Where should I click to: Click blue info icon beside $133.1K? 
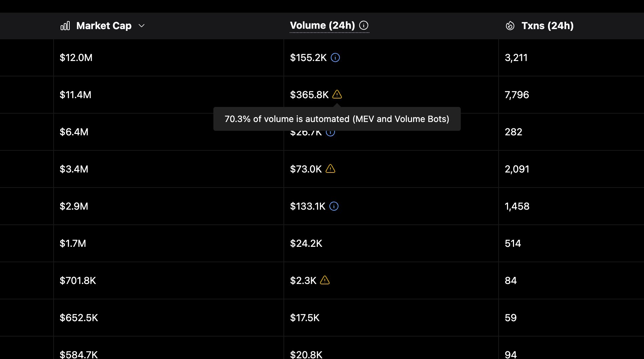tap(334, 206)
